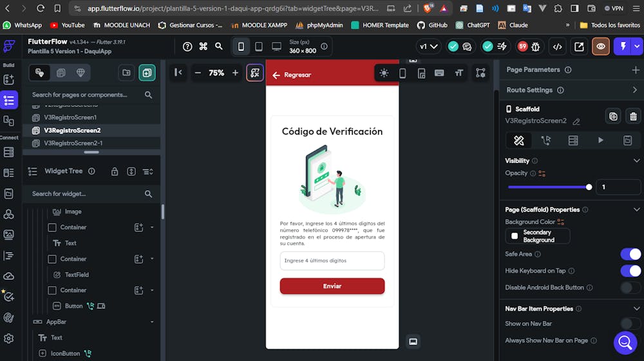
Task: Click the preview eye icon button
Action: coord(600,46)
